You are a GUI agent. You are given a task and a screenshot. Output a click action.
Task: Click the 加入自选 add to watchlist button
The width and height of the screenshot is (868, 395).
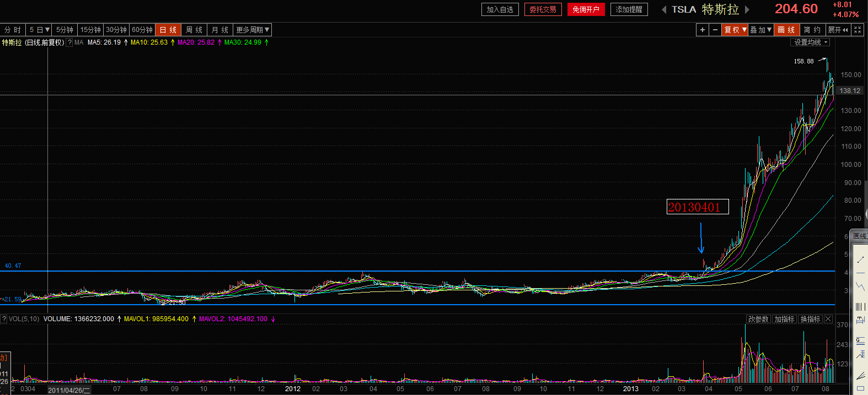pos(500,9)
